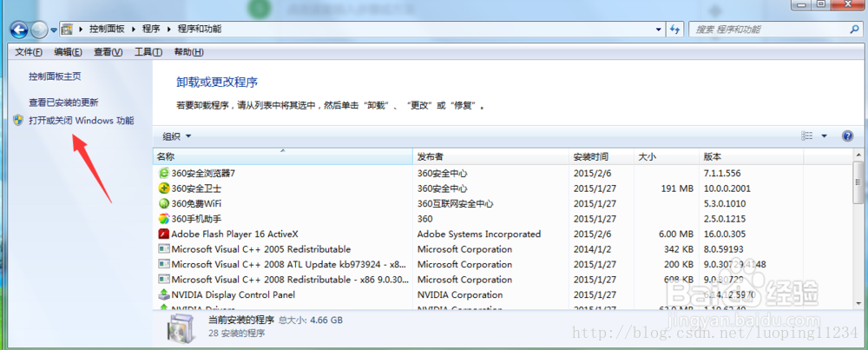Select the 360安全卫士 program name
Screen dimensions: 868x350
coord(196,188)
